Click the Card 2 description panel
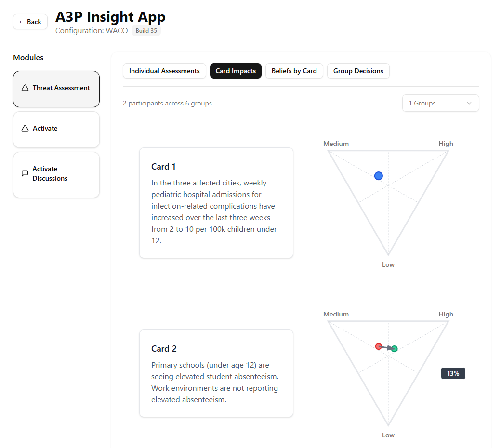The width and height of the screenshot is (501, 448). pos(216,373)
